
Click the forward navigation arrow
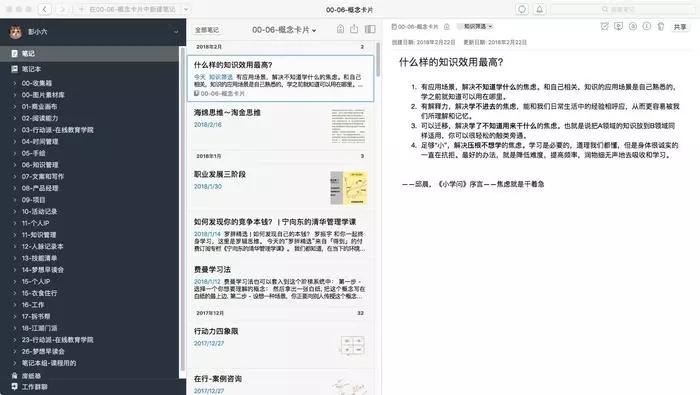coord(62,9)
